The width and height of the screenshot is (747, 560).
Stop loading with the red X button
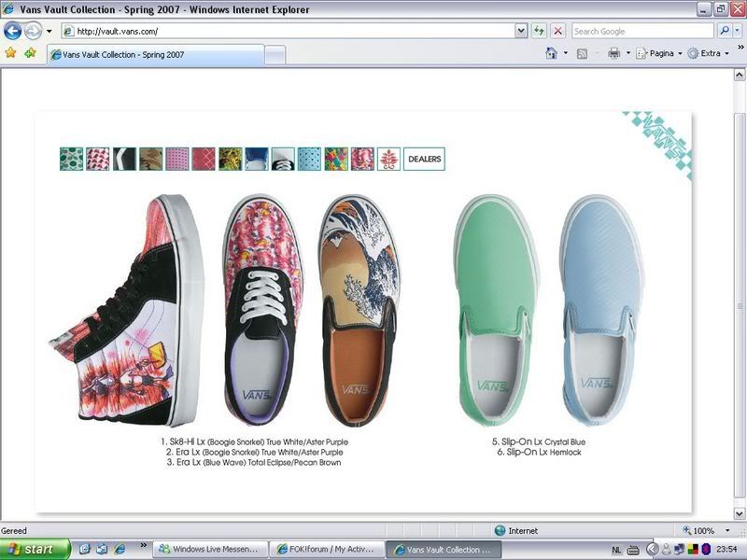[x=557, y=32]
